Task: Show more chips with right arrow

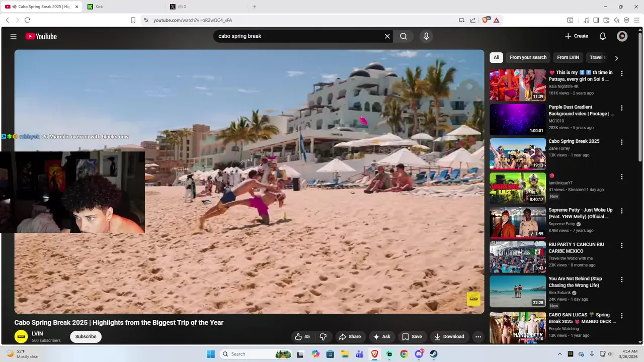Action: pos(616,58)
